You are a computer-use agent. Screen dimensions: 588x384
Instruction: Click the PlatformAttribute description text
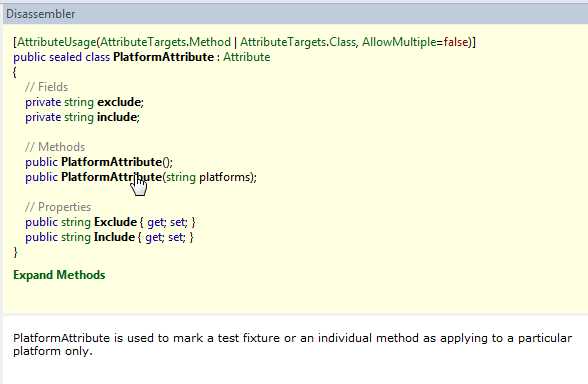click(292, 344)
